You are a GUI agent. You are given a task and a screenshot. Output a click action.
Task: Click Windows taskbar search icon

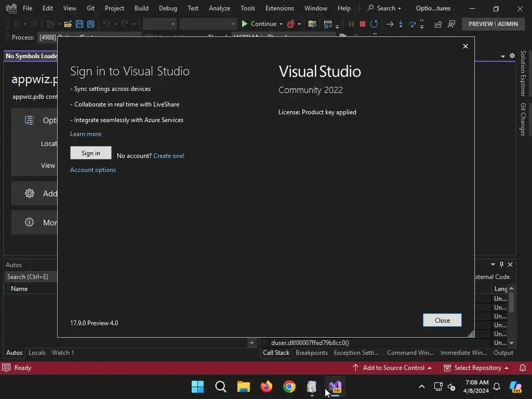220,387
